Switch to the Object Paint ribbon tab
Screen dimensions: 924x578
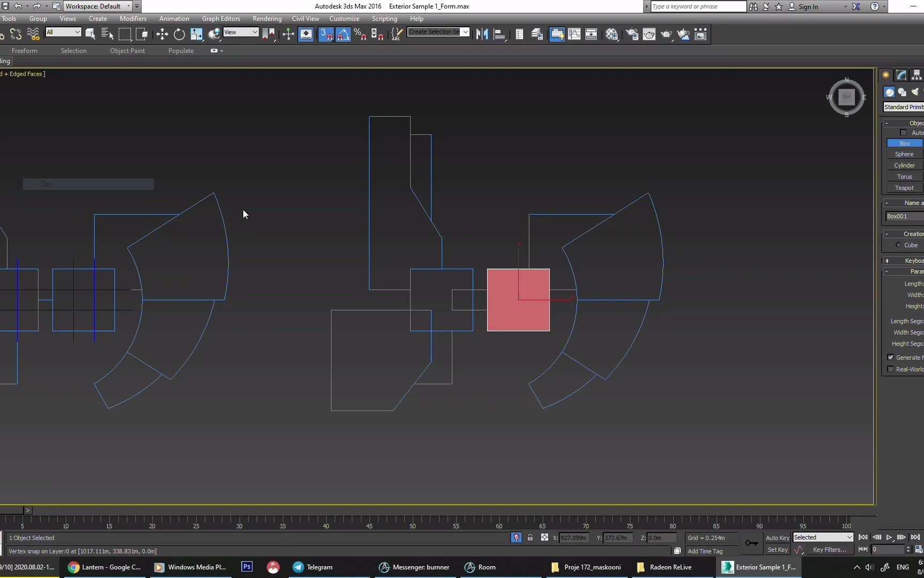pyautogui.click(x=127, y=50)
